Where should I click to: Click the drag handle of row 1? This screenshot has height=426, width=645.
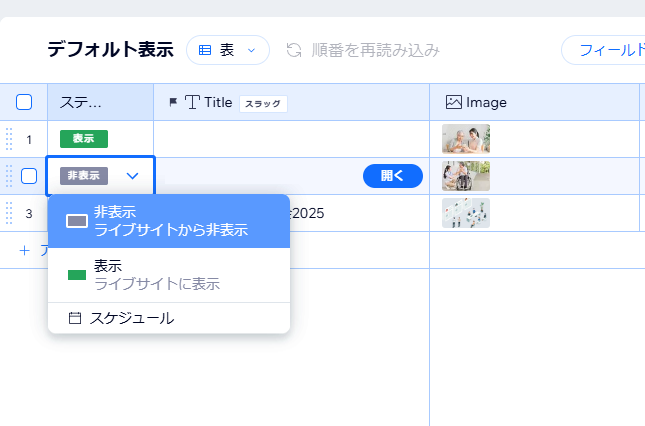[x=9, y=139]
